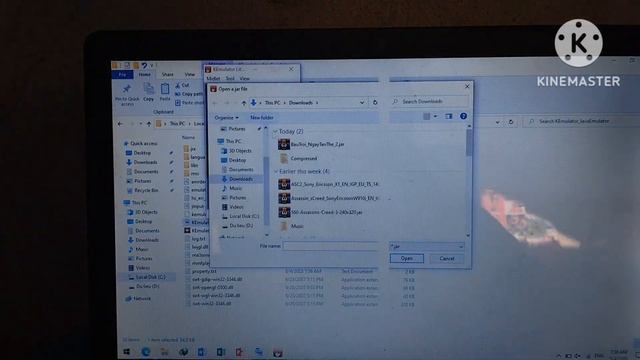Open Midlet menu in KEmulator window
This screenshot has width=640, height=360.
pos(213,78)
